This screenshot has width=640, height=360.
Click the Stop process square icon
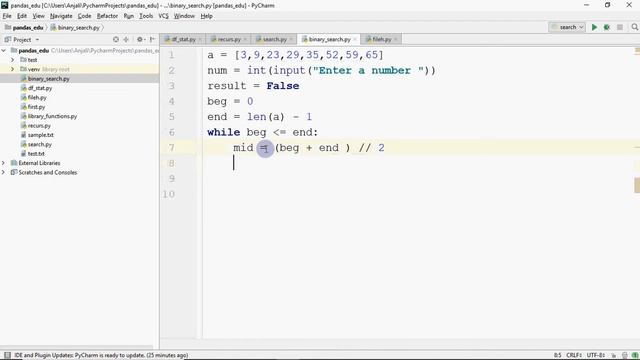[x=620, y=27]
